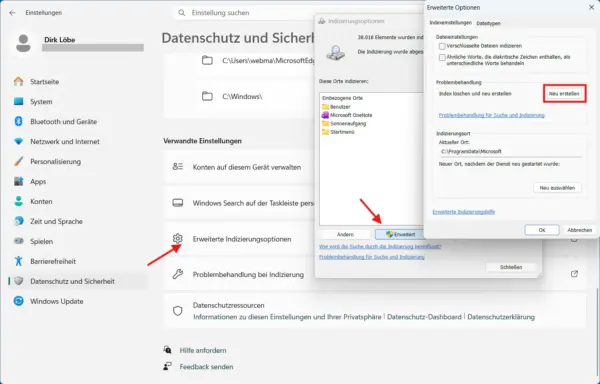Click the Aktueller Ort path field
The width and height of the screenshot is (600, 384).
pyautogui.click(x=510, y=151)
